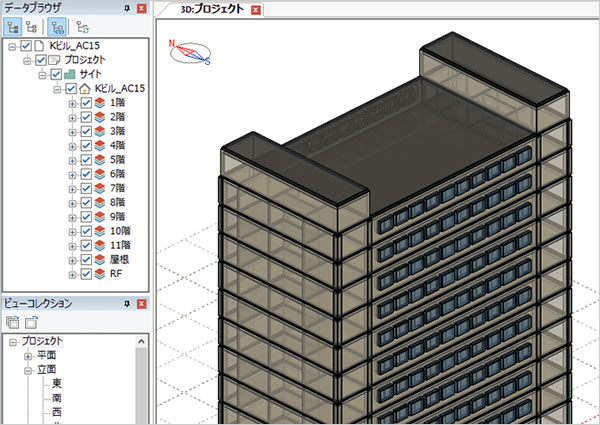Pin the データブラウザ panel
This screenshot has width=600, height=425.
click(127, 8)
